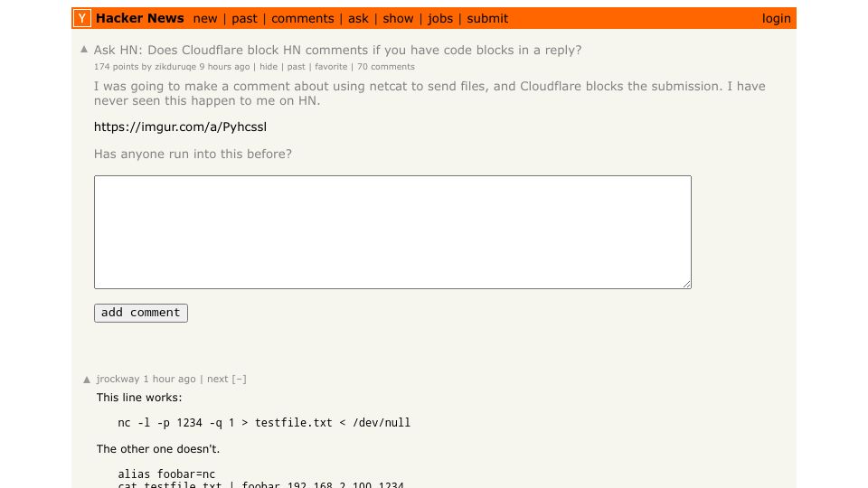Favorite this story
Image resolution: width=868 pixels, height=488 pixels.
pyautogui.click(x=331, y=66)
